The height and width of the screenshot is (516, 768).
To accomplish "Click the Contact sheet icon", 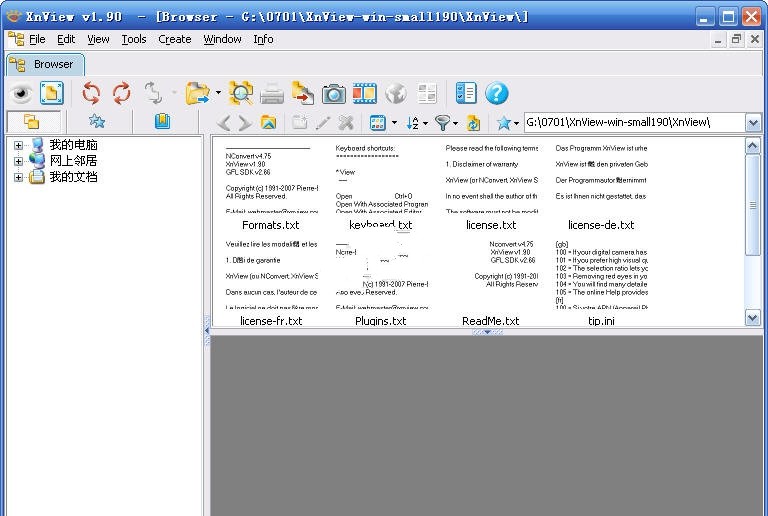I will point(427,93).
